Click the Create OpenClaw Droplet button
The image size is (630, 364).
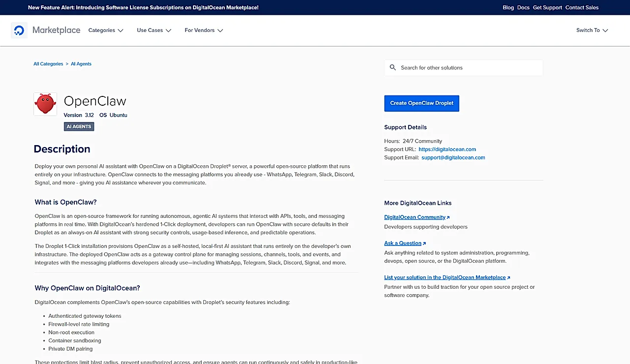422,103
